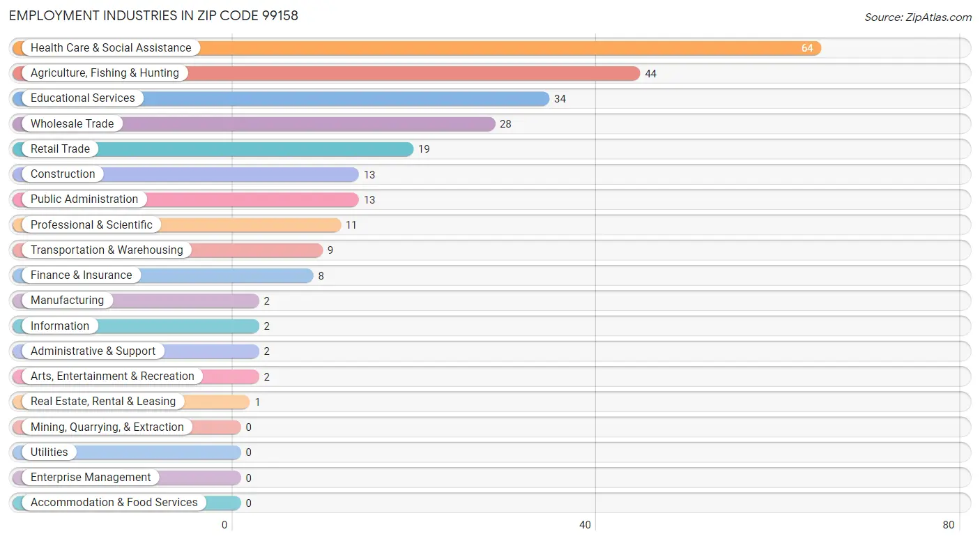Click the value 9 beside Transportation & Warehousing
Screen dimensions: 980x541
pyautogui.click(x=330, y=251)
